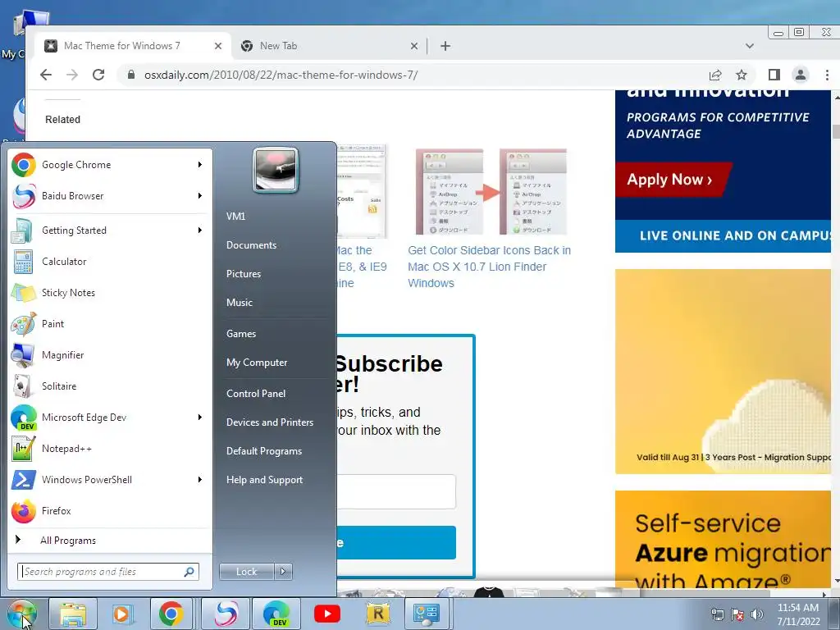Toggle Chrome side panel
The width and height of the screenshot is (840, 630).
pyautogui.click(x=774, y=75)
